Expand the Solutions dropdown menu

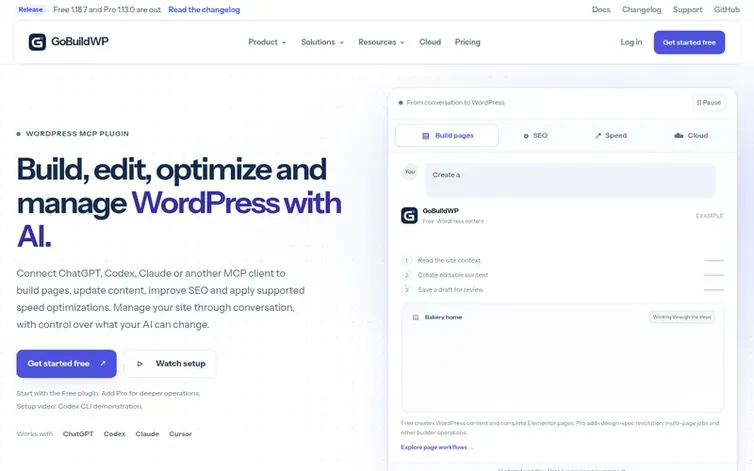[x=322, y=42]
